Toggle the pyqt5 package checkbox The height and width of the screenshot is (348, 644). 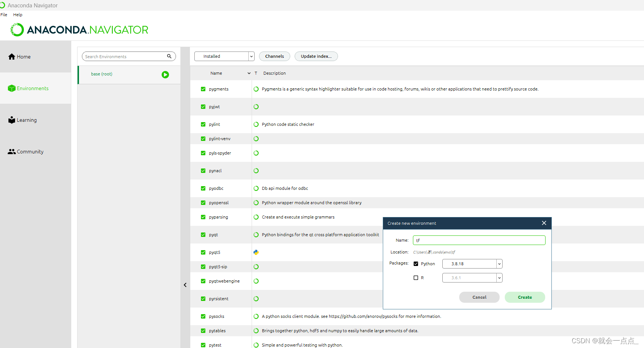tap(203, 252)
